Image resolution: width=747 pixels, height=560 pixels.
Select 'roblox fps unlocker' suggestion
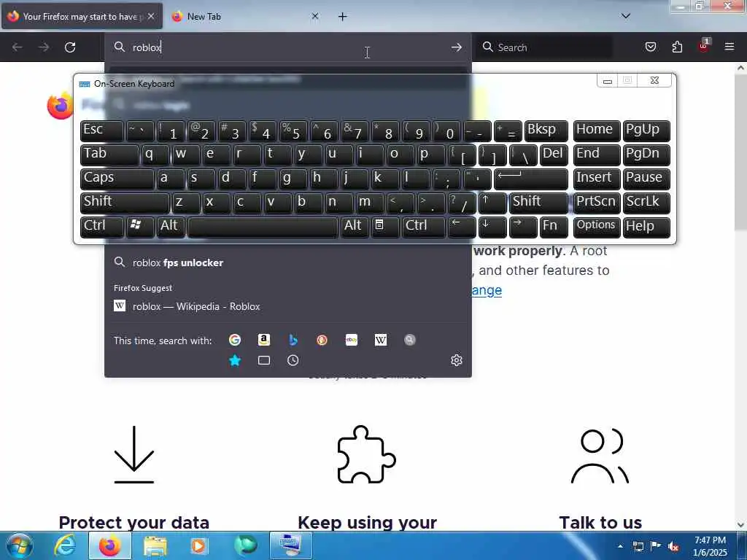click(x=287, y=262)
